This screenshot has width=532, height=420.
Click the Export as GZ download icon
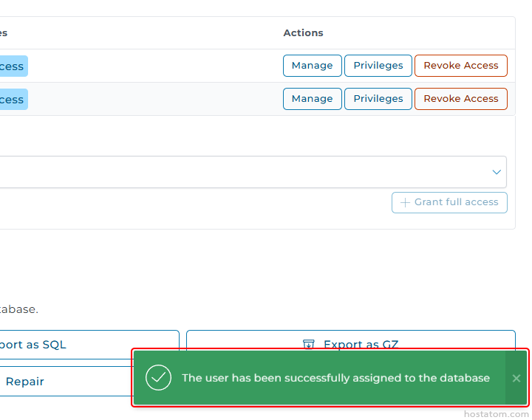point(308,345)
